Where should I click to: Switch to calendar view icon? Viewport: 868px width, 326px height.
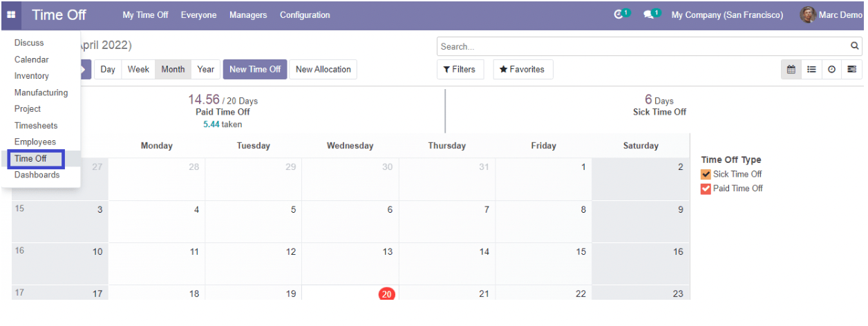point(791,69)
